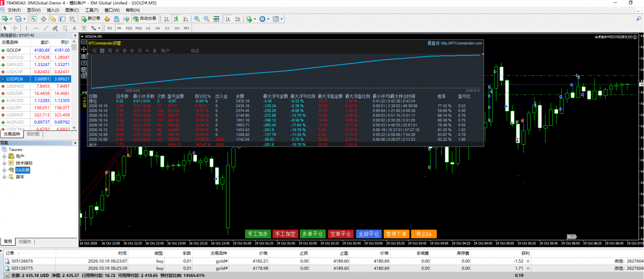Select the text label 'A' drawing tool
The width and height of the screenshot is (644, 279).
coord(74,28)
